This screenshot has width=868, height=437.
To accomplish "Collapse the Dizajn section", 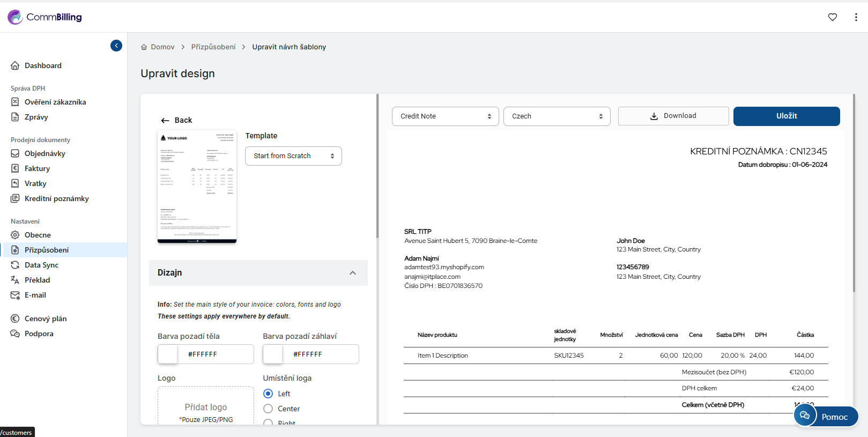I will pos(352,273).
